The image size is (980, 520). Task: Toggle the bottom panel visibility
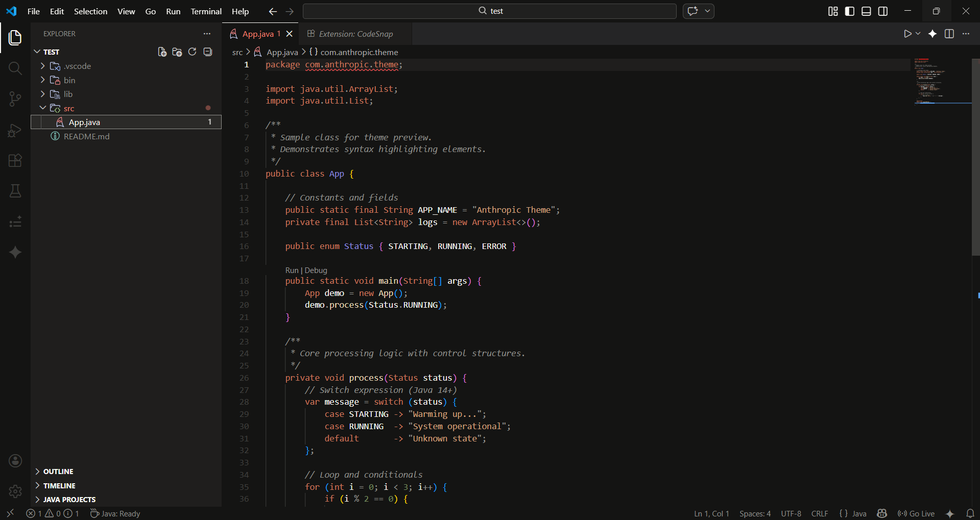point(866,11)
